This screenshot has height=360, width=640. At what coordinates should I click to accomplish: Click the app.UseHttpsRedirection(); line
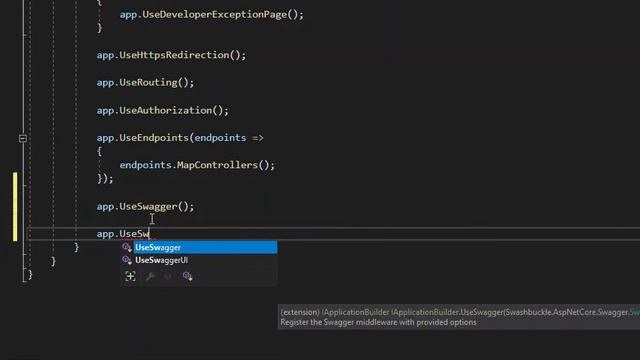pos(171,55)
